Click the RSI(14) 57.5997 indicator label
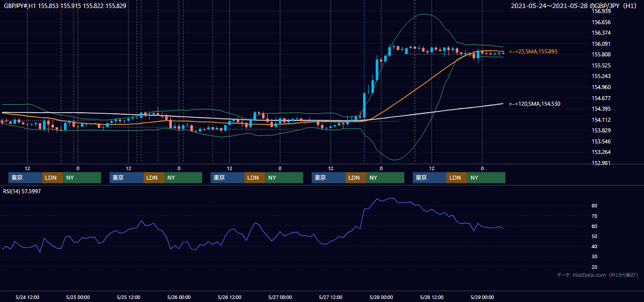This screenshot has width=644, height=302. [x=22, y=191]
